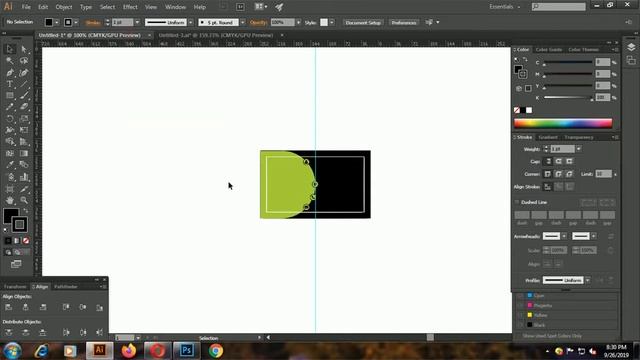Viewport: 640px width, 360px height.
Task: Select the Hand tool
Action: (10, 200)
